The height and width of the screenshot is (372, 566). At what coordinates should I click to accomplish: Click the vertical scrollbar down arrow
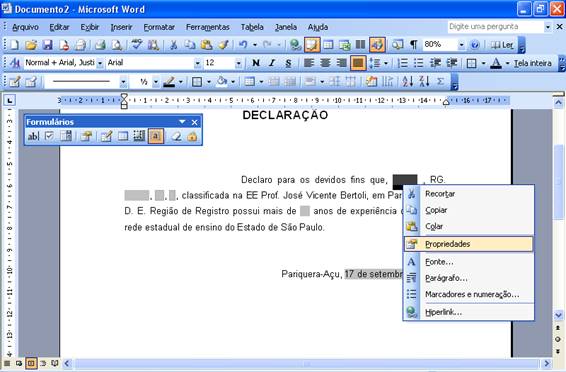(x=558, y=315)
